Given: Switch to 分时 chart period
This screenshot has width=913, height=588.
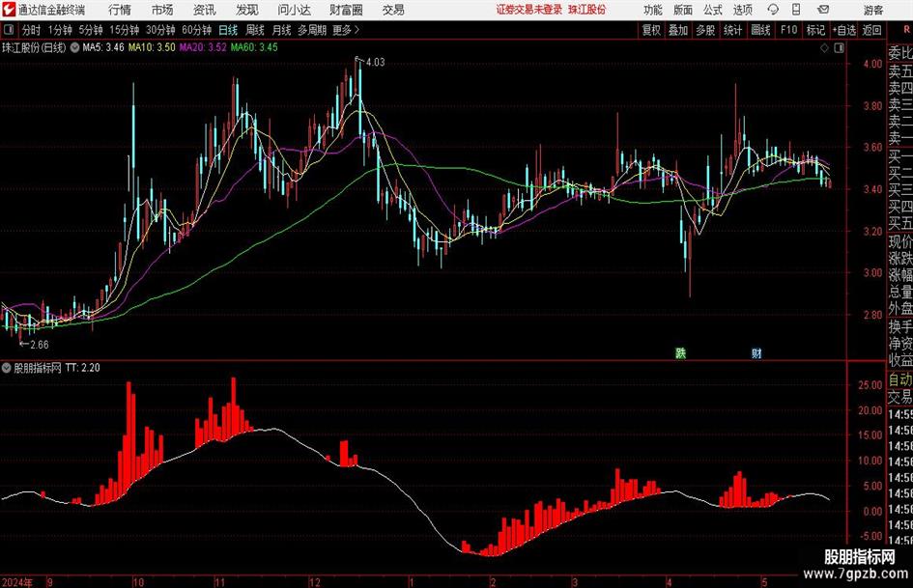Looking at the screenshot, I should tap(32, 30).
